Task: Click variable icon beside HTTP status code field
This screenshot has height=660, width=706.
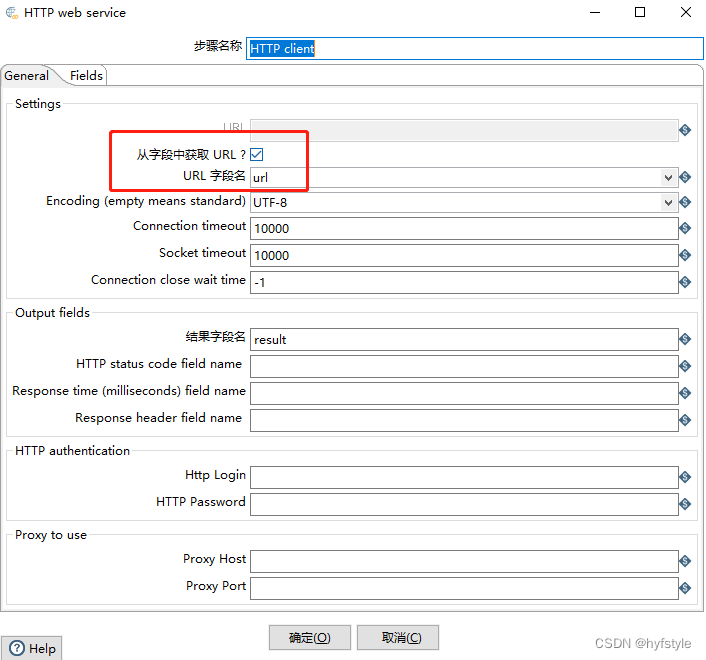Action: coord(685,366)
